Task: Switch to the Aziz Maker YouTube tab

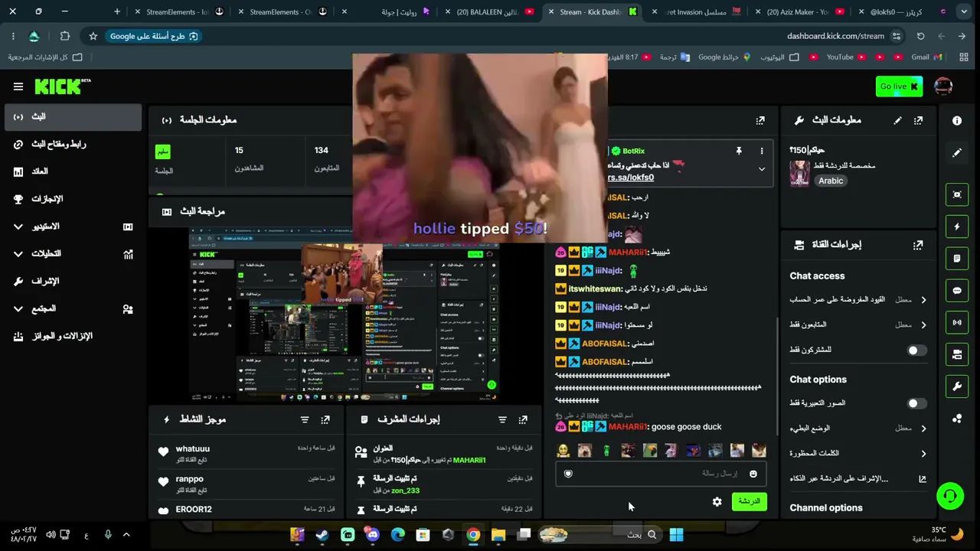Action: click(799, 12)
